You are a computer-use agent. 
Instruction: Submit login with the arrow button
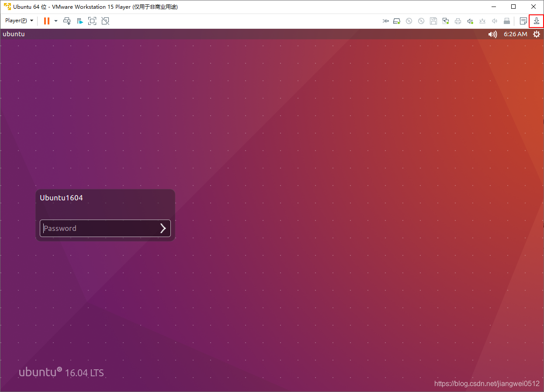click(163, 228)
